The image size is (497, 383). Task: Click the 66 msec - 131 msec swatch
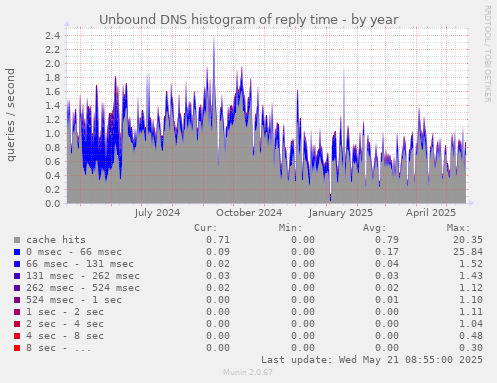[x=17, y=264]
